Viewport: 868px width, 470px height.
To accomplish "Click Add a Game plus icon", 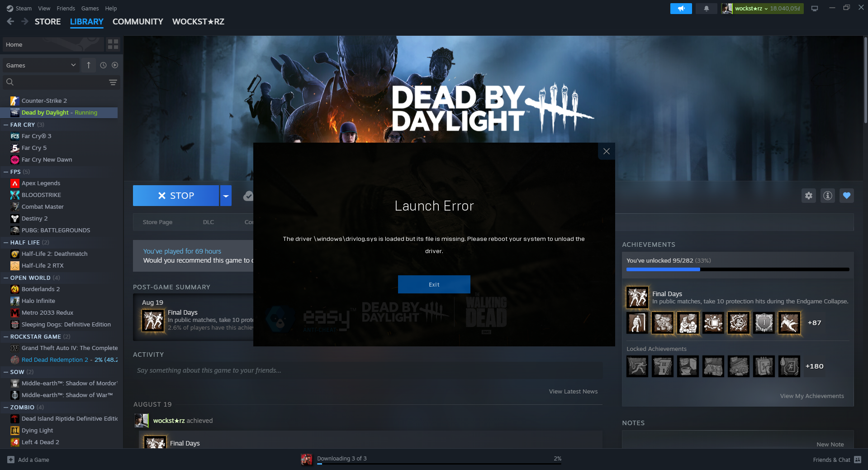I will [x=11, y=460].
